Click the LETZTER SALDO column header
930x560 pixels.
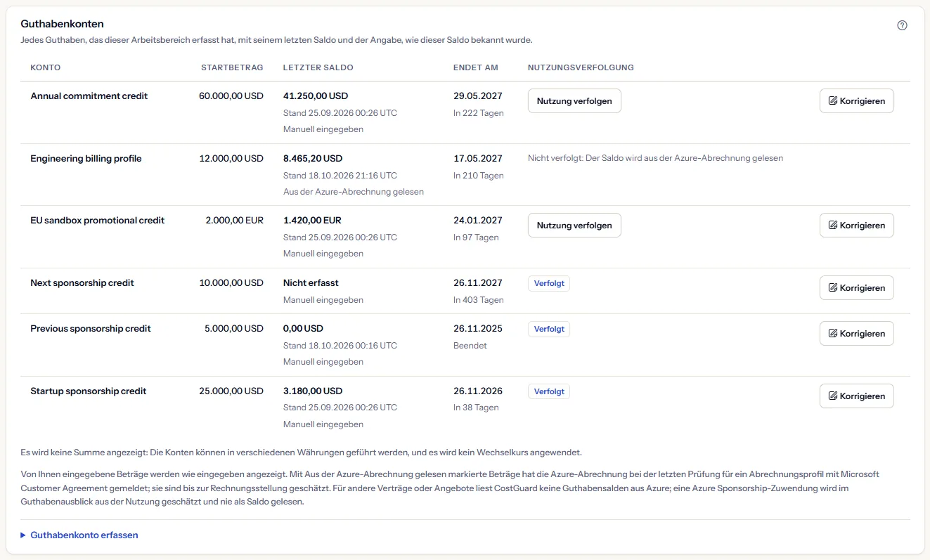(x=318, y=67)
